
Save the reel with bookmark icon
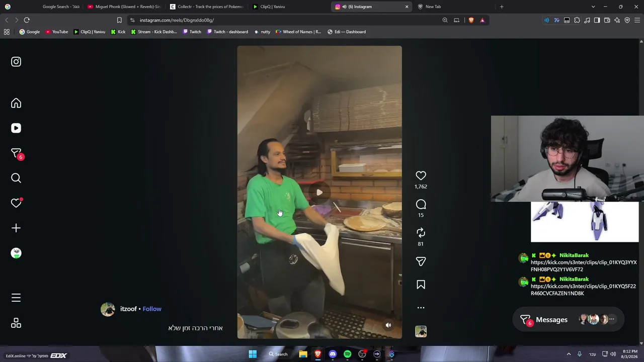(421, 285)
